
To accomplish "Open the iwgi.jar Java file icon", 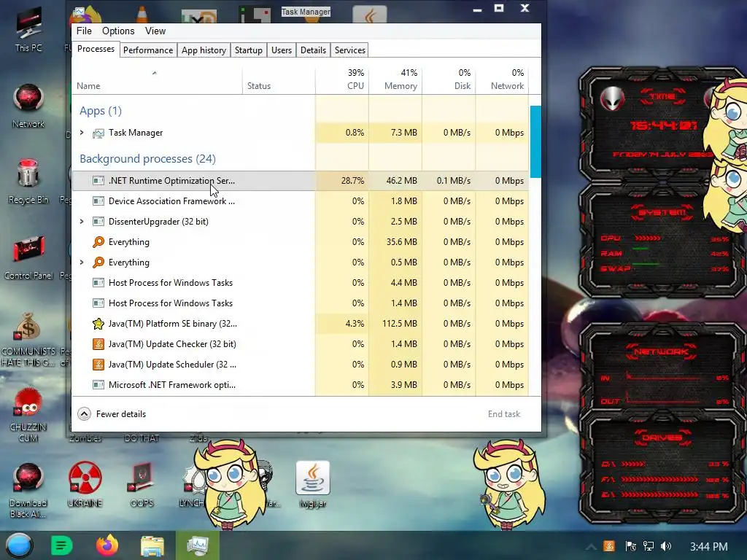I will 312,484.
